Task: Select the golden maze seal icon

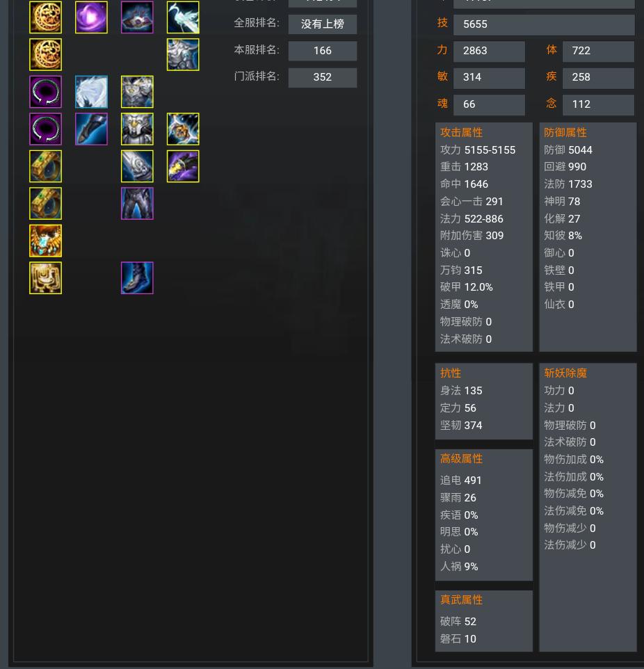Action: tap(46, 277)
